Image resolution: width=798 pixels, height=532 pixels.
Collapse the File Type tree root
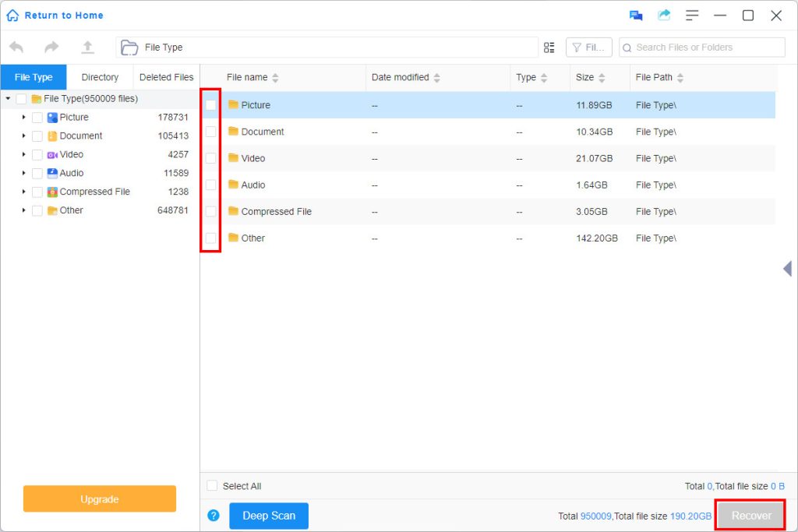point(6,98)
